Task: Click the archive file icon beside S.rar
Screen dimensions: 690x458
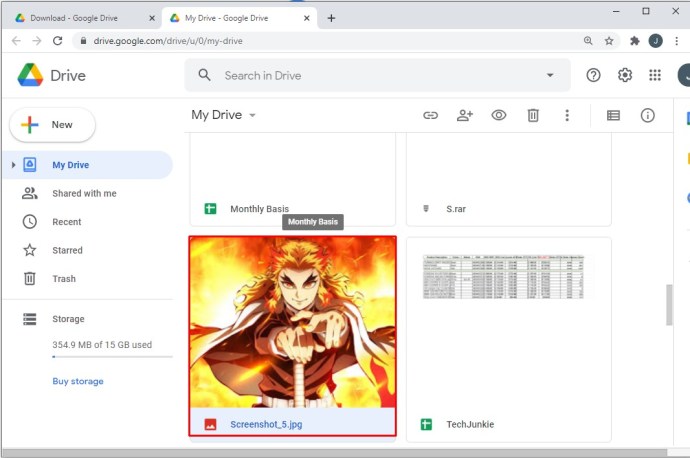Action: pos(426,209)
